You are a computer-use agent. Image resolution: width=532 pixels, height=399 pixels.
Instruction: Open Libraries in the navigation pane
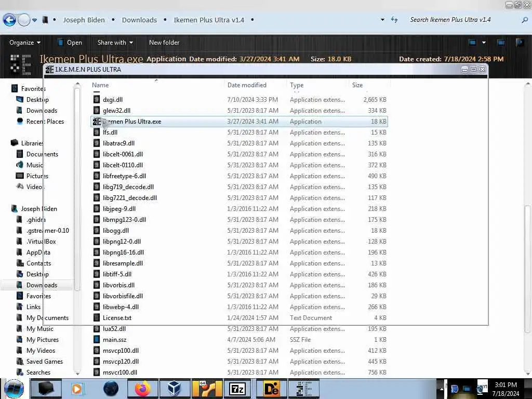pyautogui.click(x=32, y=143)
